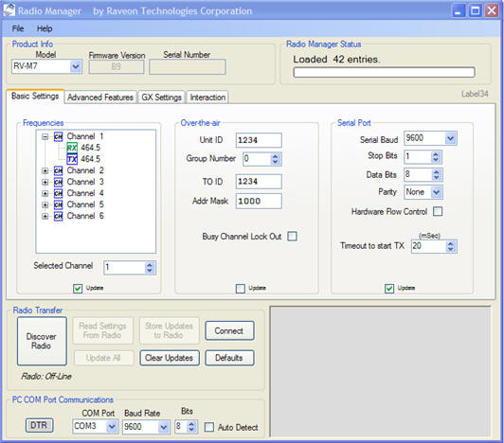Click the DTR button
Image resolution: width=504 pixels, height=443 pixels.
pyautogui.click(x=39, y=425)
